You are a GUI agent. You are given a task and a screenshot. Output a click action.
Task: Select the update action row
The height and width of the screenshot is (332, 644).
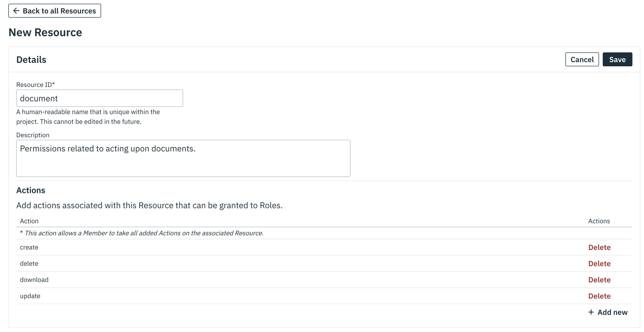[324, 296]
